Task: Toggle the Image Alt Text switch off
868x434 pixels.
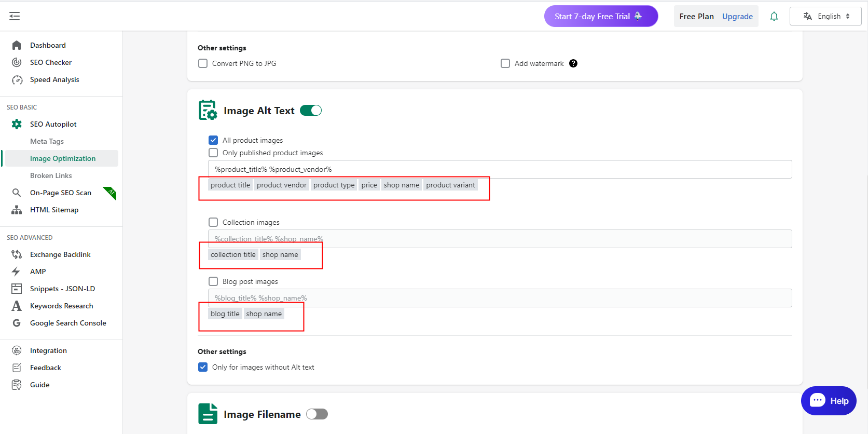Action: click(311, 110)
